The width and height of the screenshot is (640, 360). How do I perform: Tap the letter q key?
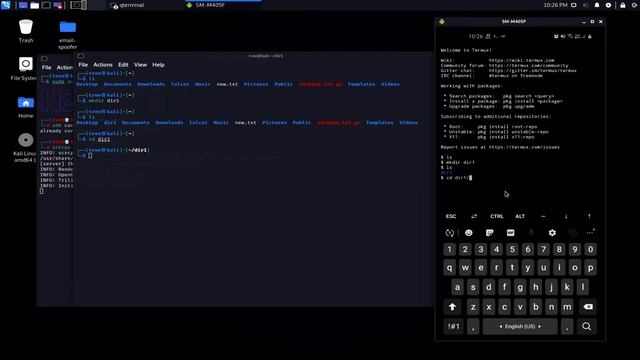tap(449, 268)
